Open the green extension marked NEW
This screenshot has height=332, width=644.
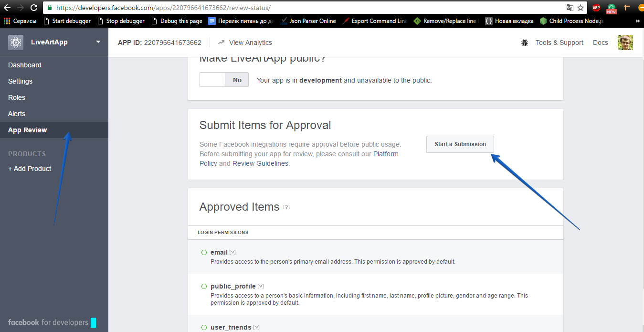point(612,8)
